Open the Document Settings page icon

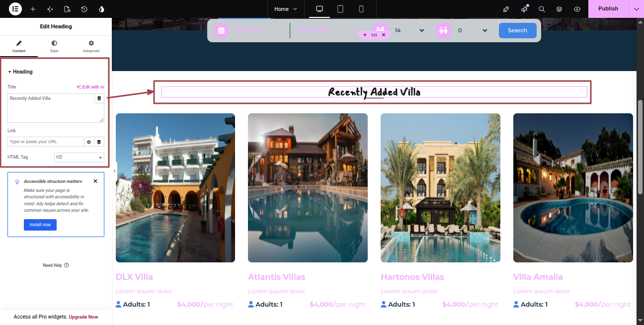click(67, 9)
